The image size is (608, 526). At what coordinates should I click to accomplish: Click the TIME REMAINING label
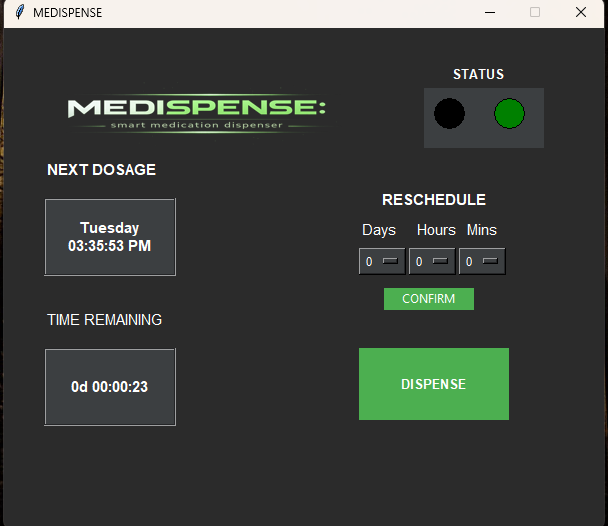[104, 320]
